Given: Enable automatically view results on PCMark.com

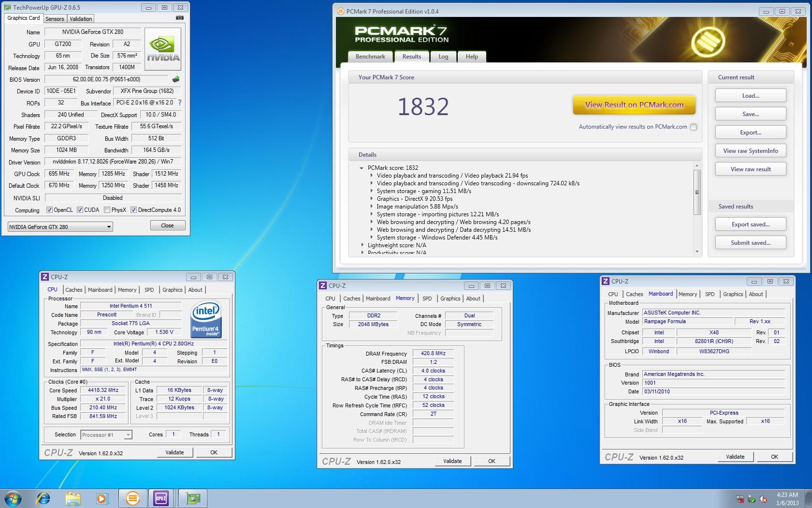Looking at the screenshot, I should [x=694, y=127].
